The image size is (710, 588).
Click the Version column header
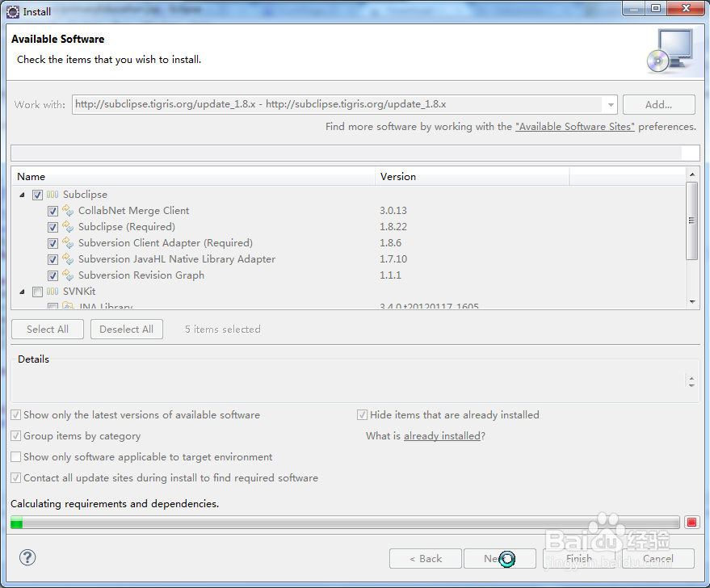473,177
